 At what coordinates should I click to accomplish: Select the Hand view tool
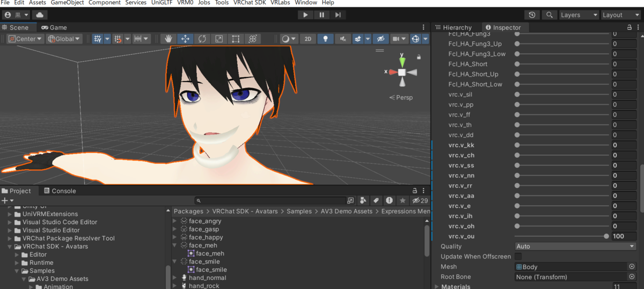tap(169, 39)
